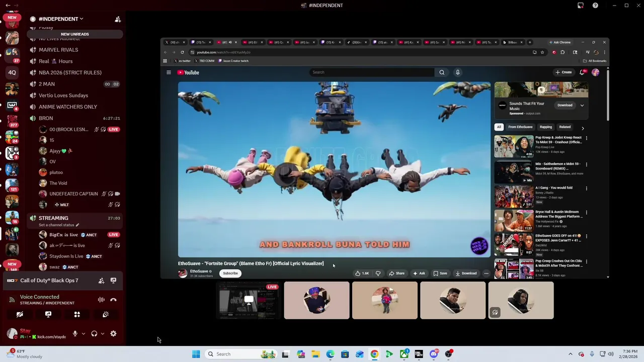Click YouTube Create button
Viewport: 644px width, 362px height.
tap(563, 72)
